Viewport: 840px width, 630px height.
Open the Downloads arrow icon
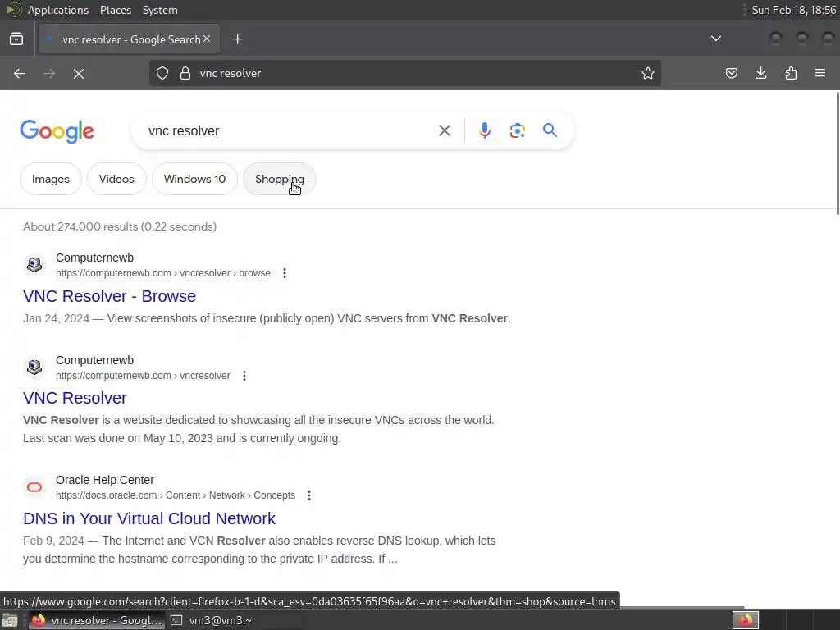760,73
